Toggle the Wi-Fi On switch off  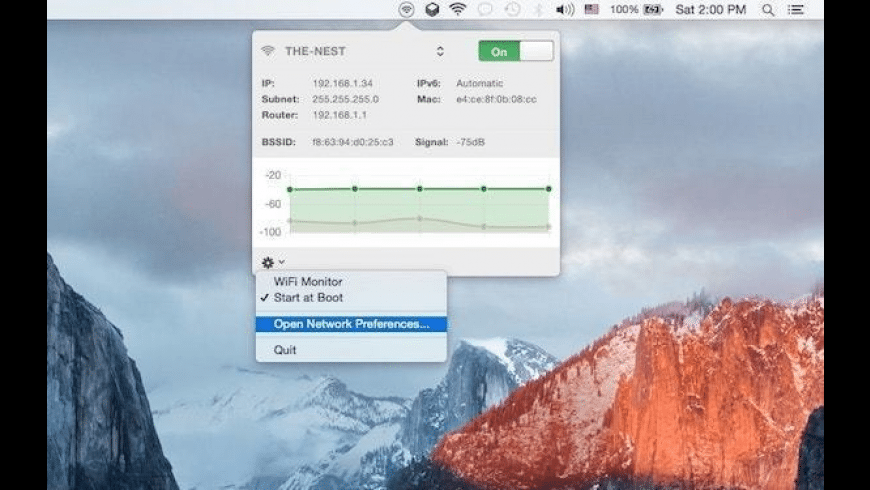516,51
